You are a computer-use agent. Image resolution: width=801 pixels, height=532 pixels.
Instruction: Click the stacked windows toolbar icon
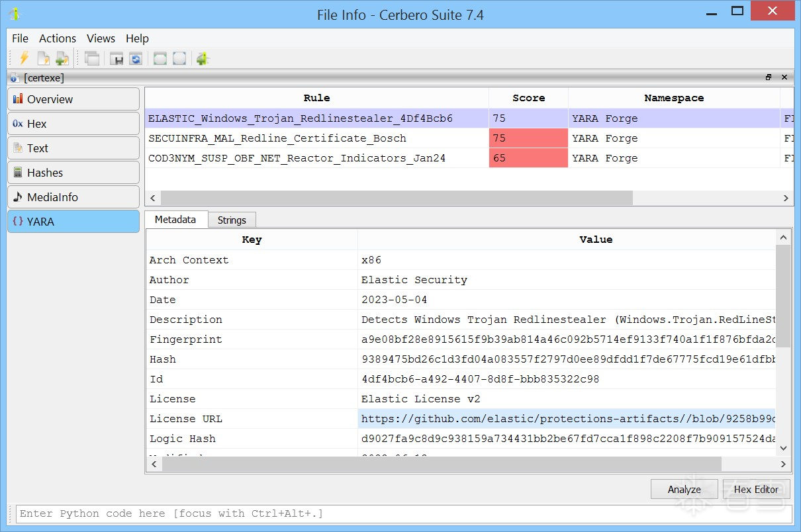pyautogui.click(x=92, y=58)
